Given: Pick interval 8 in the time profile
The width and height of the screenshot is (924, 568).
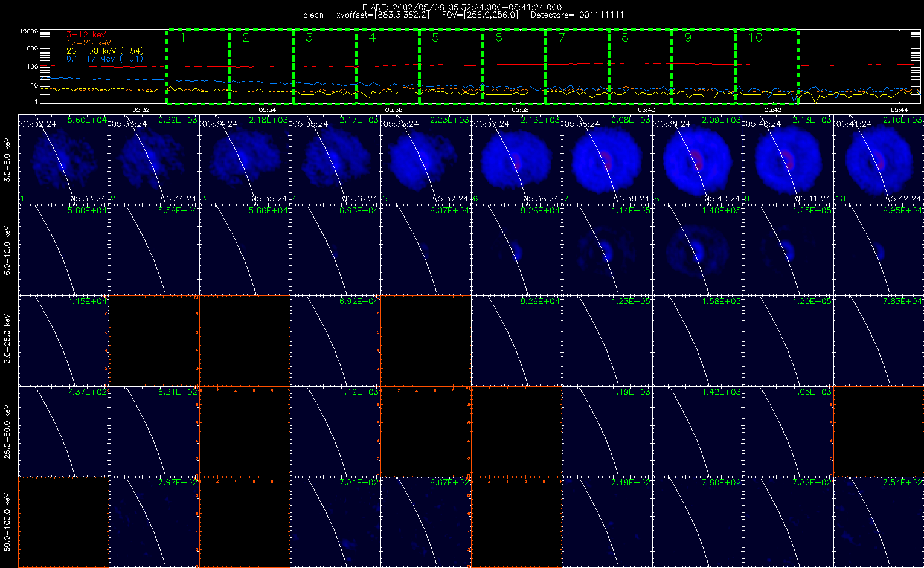Looking at the screenshot, I should (x=640, y=66).
